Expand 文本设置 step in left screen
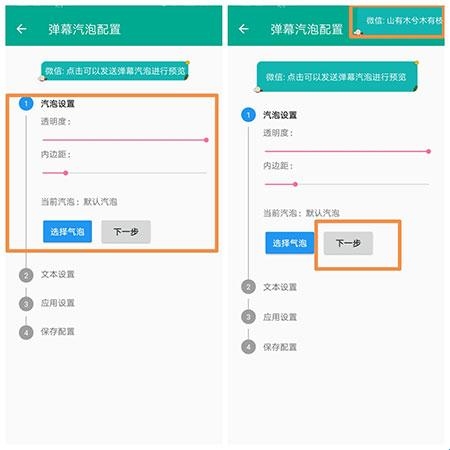This screenshot has width=450, height=450. click(58, 274)
